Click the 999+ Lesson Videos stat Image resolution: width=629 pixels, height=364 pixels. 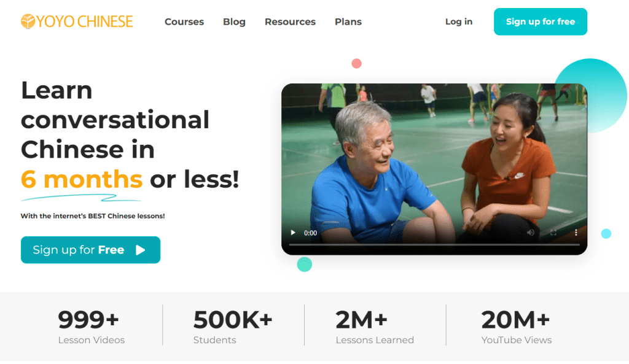coord(91,327)
